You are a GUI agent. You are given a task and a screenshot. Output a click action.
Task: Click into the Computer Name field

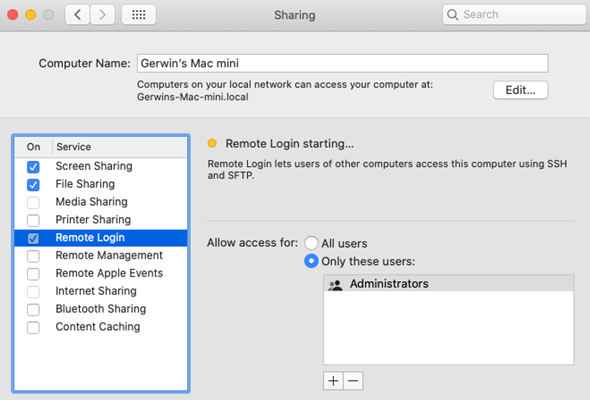click(342, 63)
